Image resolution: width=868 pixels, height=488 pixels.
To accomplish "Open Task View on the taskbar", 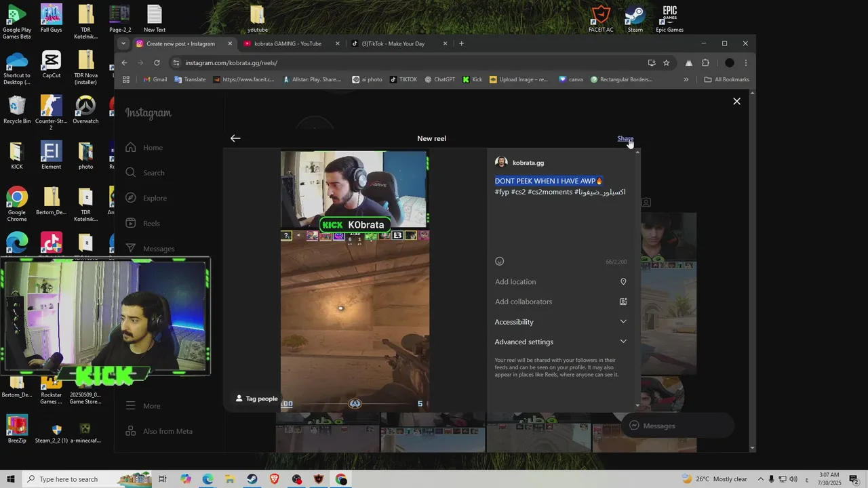I will (x=163, y=479).
